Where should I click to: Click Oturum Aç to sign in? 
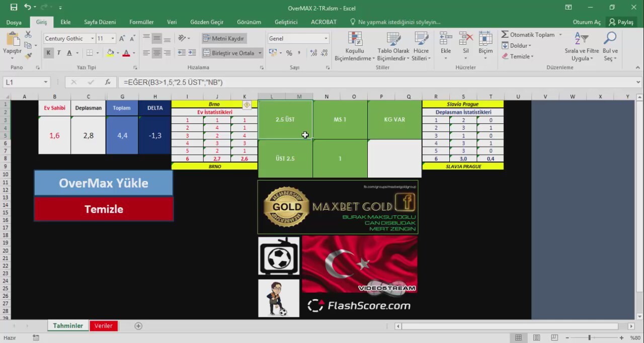click(587, 22)
